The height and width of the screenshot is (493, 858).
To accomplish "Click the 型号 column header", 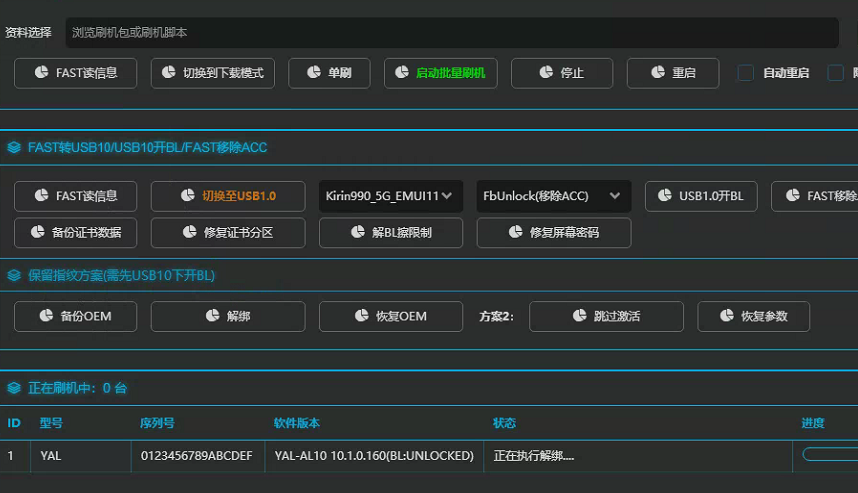I will pos(51,424).
